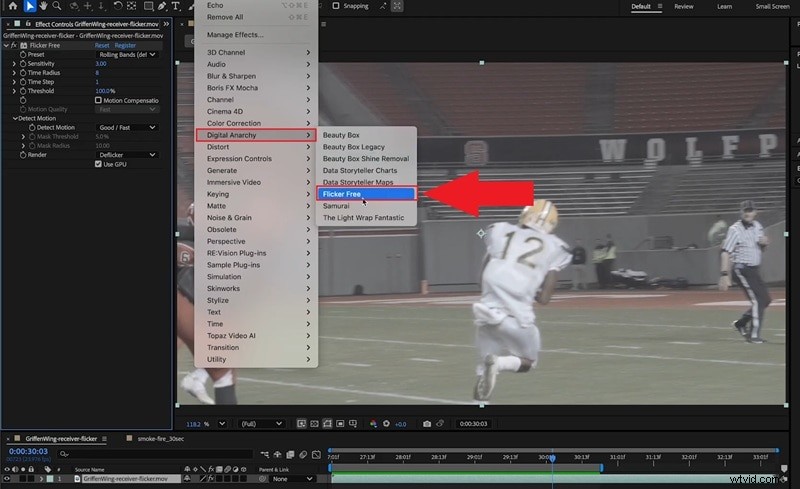Image resolution: width=800 pixels, height=489 pixels.
Task: Select Remove All menu item
Action: (x=225, y=17)
